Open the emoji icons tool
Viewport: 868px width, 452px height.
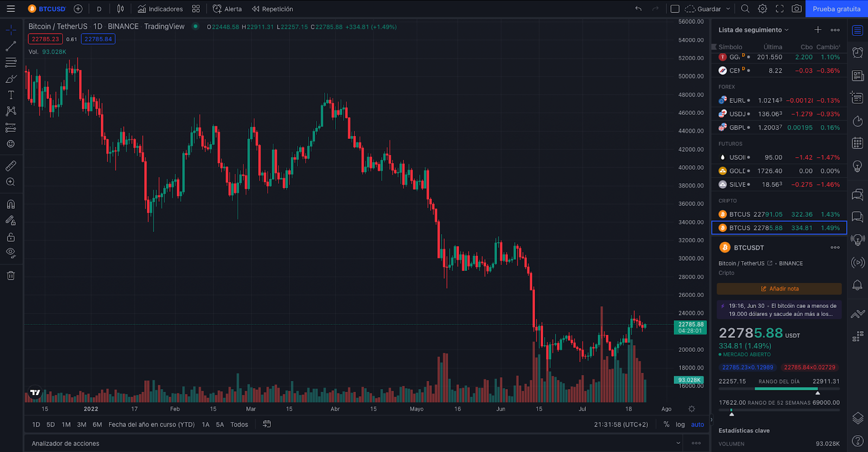pyautogui.click(x=11, y=144)
